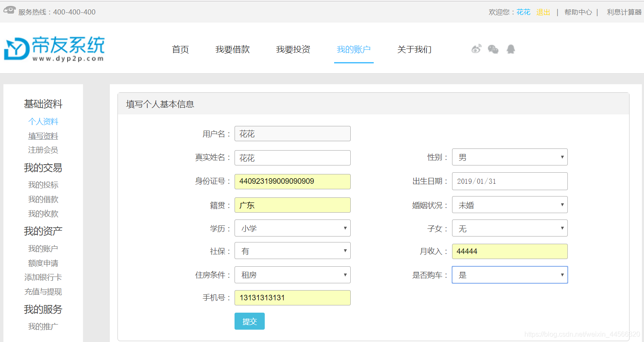Image resolution: width=644 pixels, height=342 pixels.
Task: Click the 用户名 input field
Action: 292,134
